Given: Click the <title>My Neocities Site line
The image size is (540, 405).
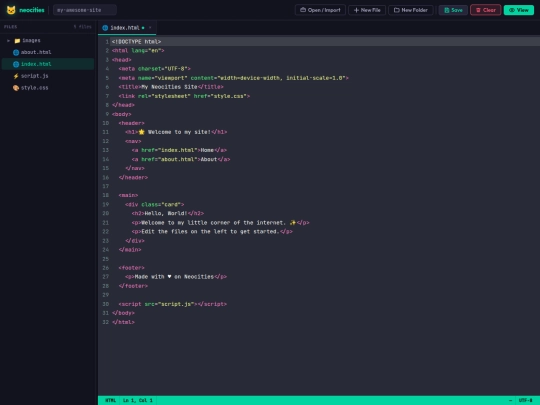Looking at the screenshot, I should coord(171,87).
